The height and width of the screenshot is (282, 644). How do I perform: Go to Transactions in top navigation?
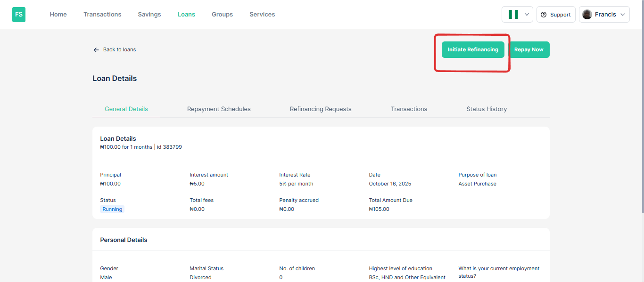tap(102, 15)
